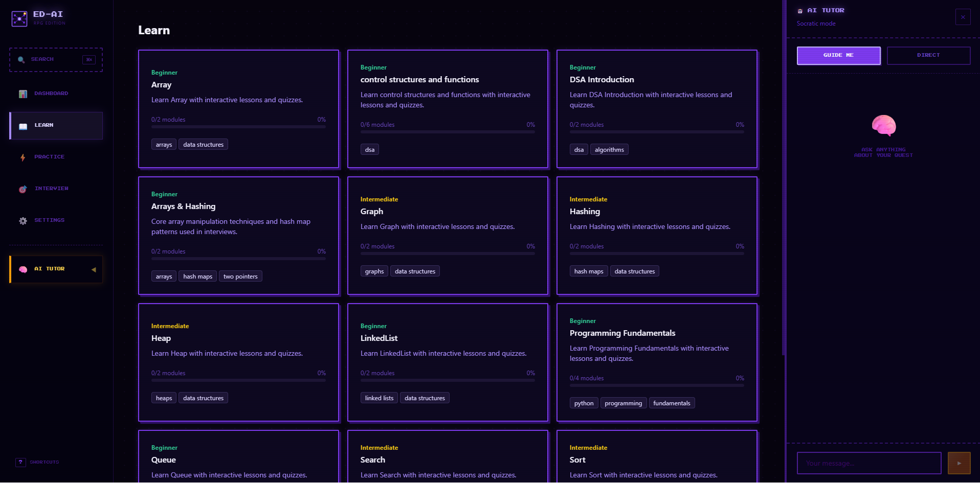980x483 pixels.
Task: Click hash maps tag on Hashing card
Action: point(589,271)
